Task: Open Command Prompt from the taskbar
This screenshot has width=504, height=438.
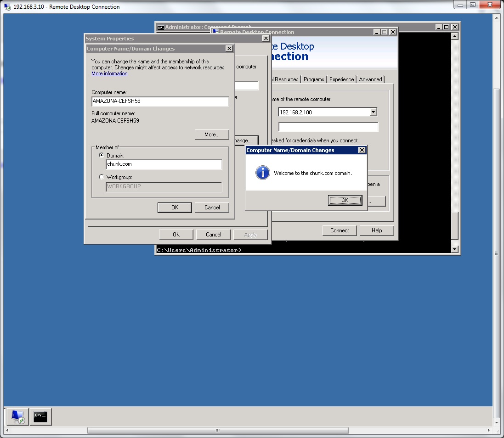Action: click(x=40, y=417)
